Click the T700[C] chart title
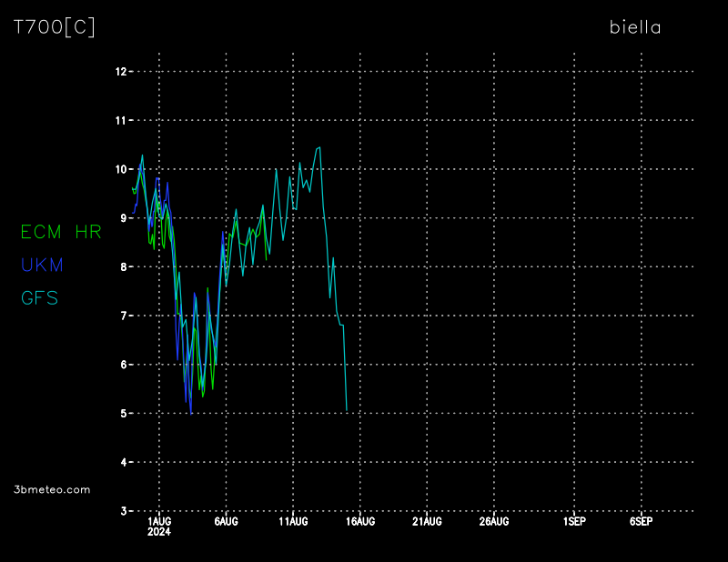The width and height of the screenshot is (728, 562). 54,27
